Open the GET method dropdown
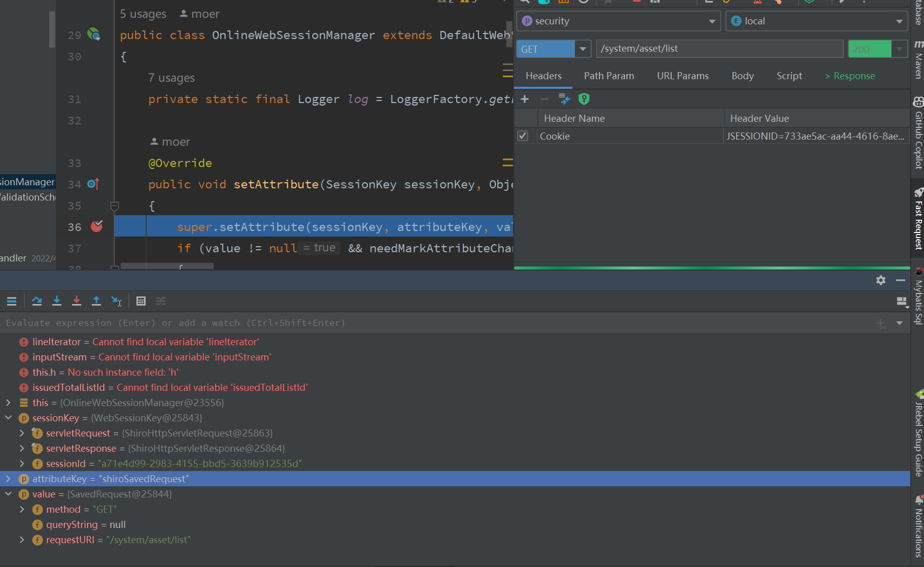This screenshot has height=567, width=924. (x=581, y=49)
